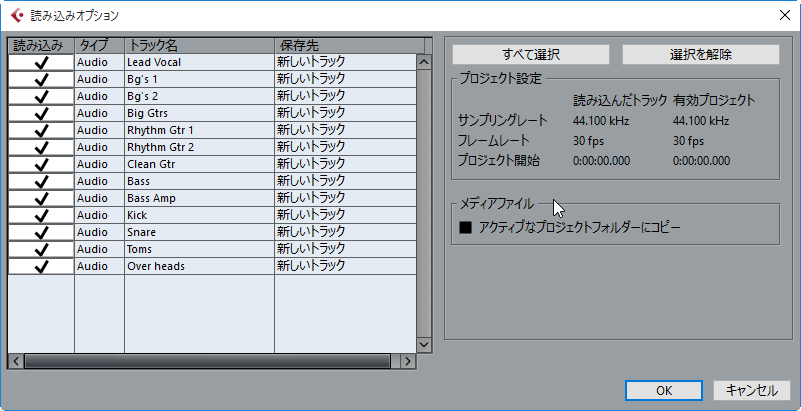Open 保存先 for Bass row
Viewport: 801px width, 411px height.
tap(345, 181)
